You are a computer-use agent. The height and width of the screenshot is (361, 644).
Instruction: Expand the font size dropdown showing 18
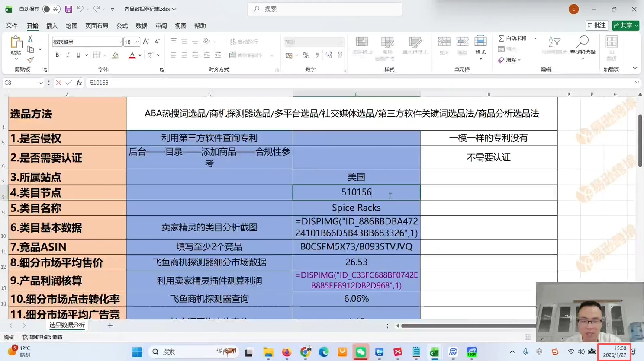[137, 42]
